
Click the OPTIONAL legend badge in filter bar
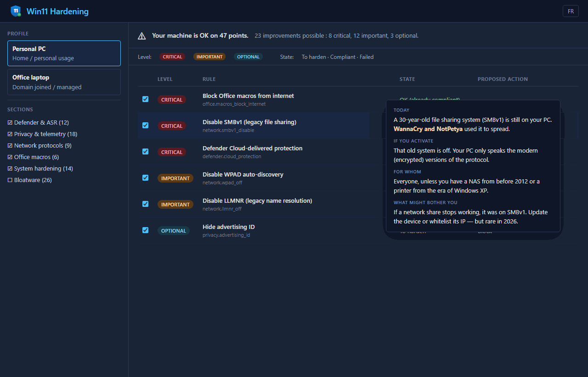click(x=248, y=57)
